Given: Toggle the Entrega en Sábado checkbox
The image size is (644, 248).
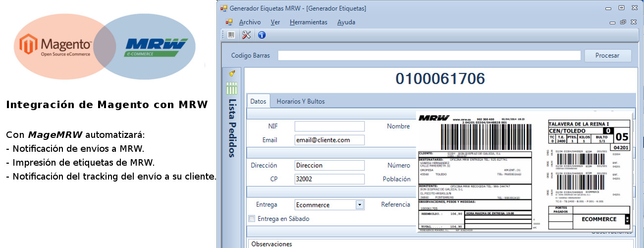Looking at the screenshot, I should tap(252, 218).
